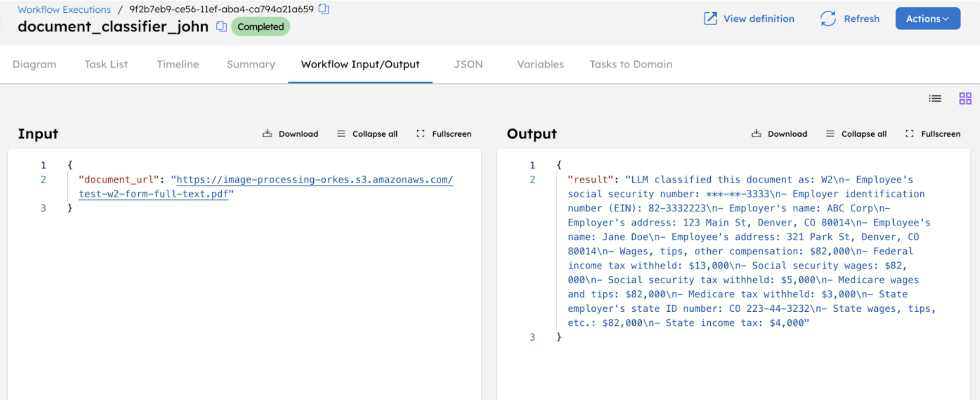Switch to the Timeline tab
The image size is (980, 400).
click(x=178, y=64)
